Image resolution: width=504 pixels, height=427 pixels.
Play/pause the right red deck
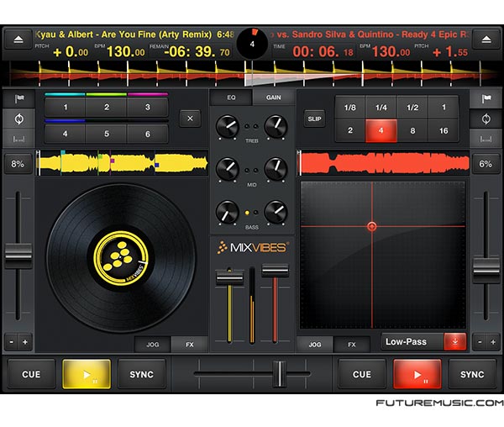pos(417,374)
